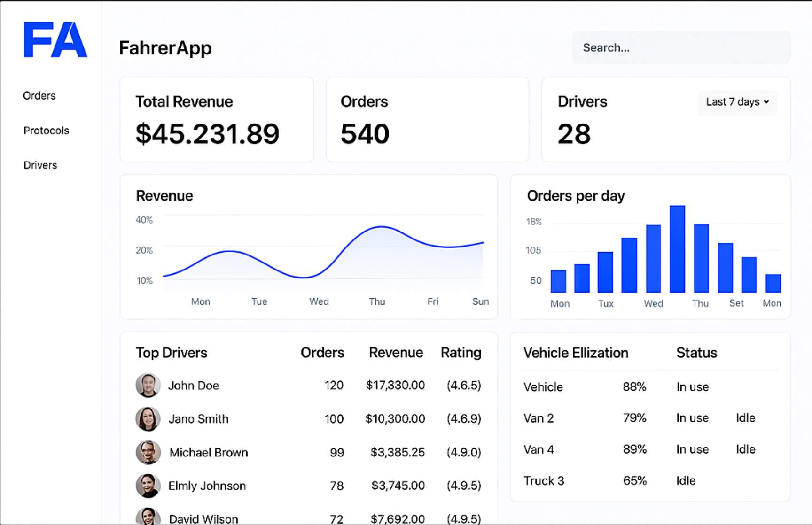Image resolution: width=812 pixels, height=525 pixels.
Task: Click Jano Smith's profile avatar
Action: 148,418
